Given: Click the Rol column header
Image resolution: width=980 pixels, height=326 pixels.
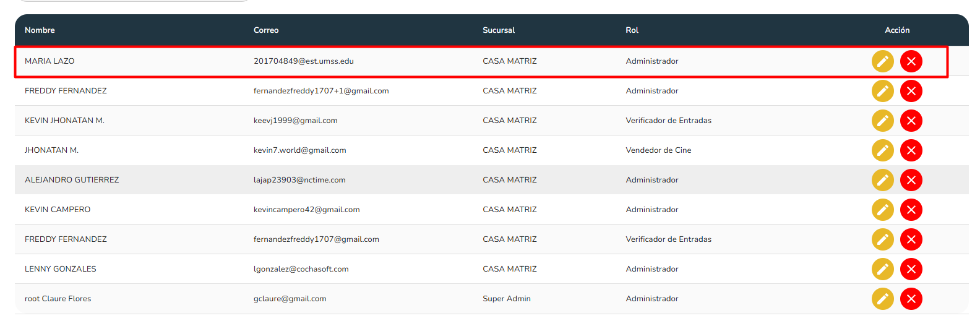Looking at the screenshot, I should (632, 30).
